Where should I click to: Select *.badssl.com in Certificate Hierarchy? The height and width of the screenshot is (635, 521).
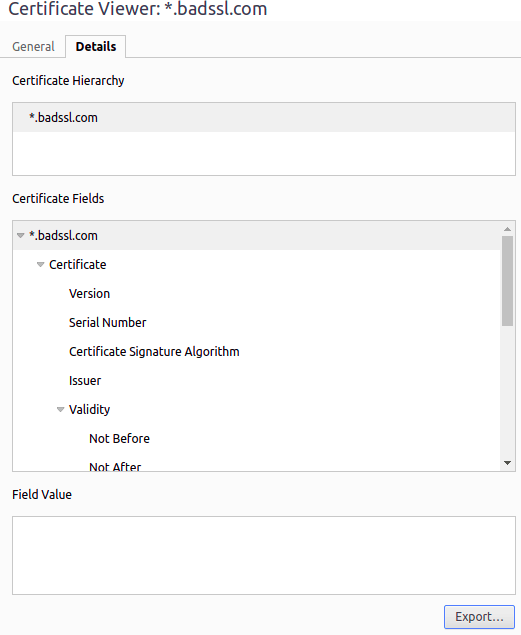click(x=264, y=118)
